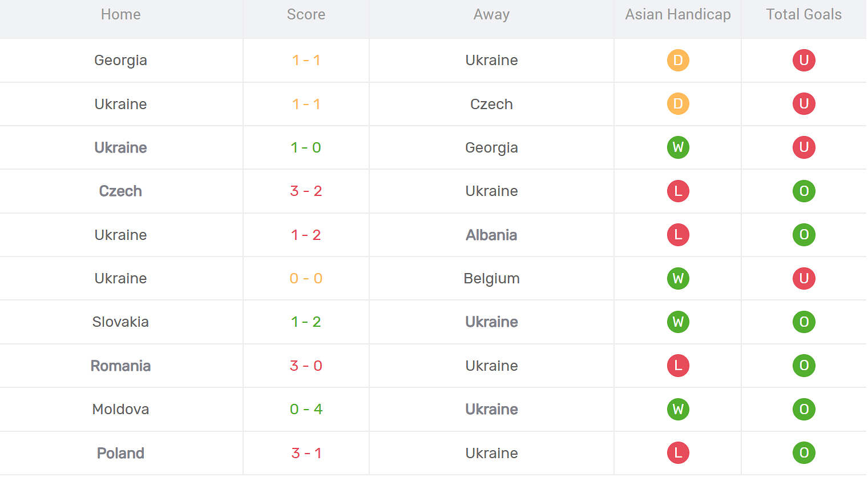Click the Score column header

[x=306, y=15]
